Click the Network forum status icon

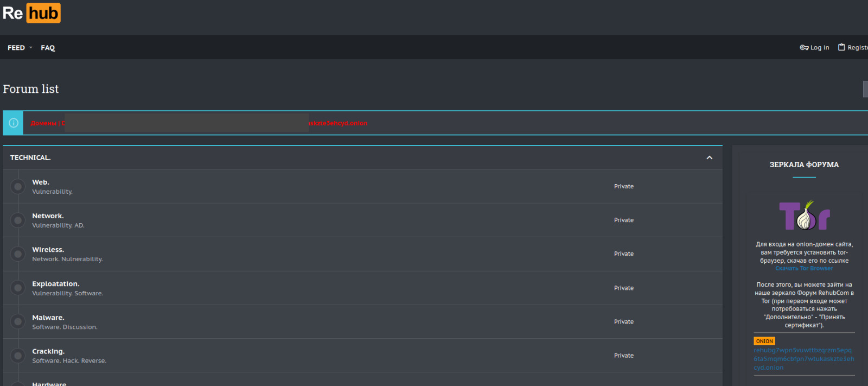click(18, 220)
